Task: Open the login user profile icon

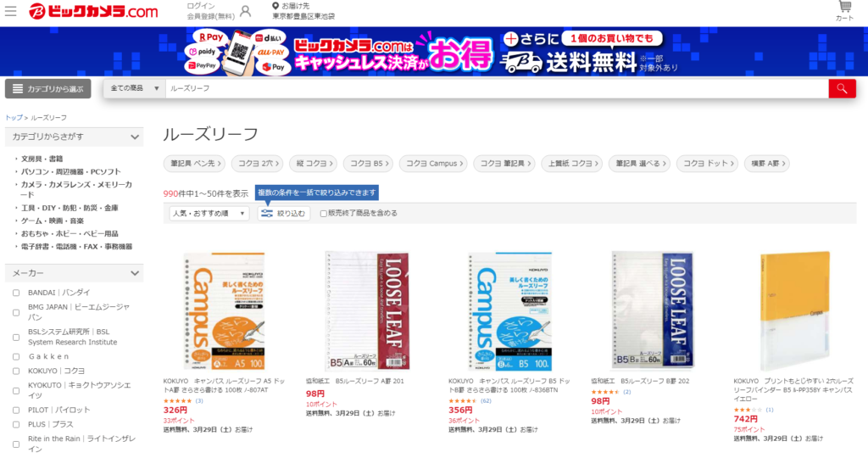Action: pyautogui.click(x=245, y=11)
